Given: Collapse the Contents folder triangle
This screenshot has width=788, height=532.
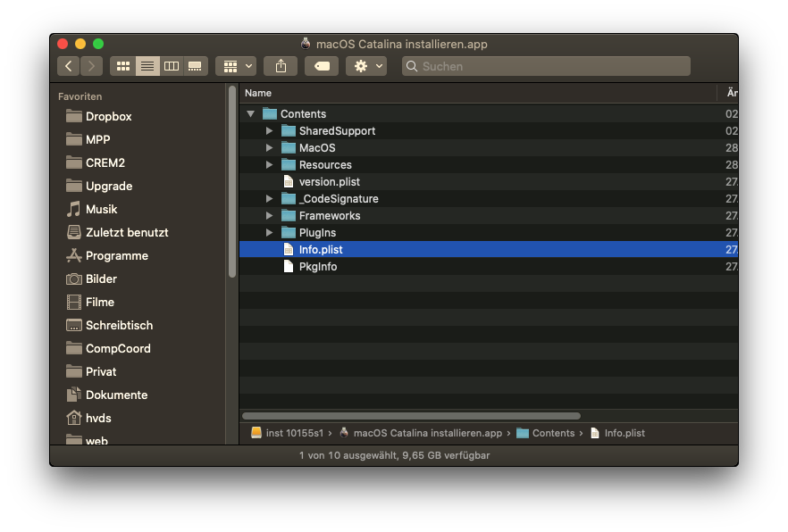Looking at the screenshot, I should 250,114.
